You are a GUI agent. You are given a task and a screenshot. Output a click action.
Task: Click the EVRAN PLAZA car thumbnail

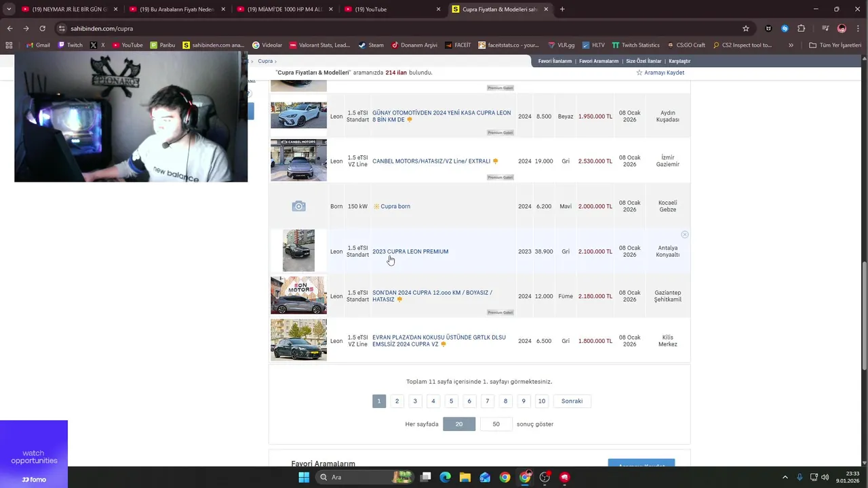pos(298,340)
